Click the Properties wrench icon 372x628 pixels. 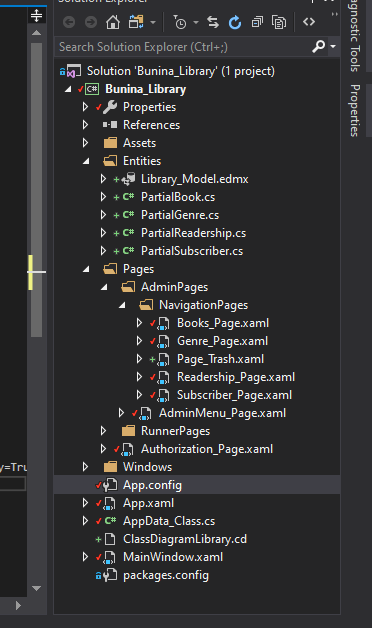[x=110, y=107]
